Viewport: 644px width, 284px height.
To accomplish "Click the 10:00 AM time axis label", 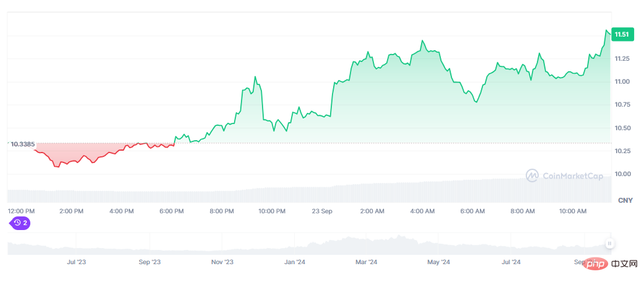I will coord(573,211).
